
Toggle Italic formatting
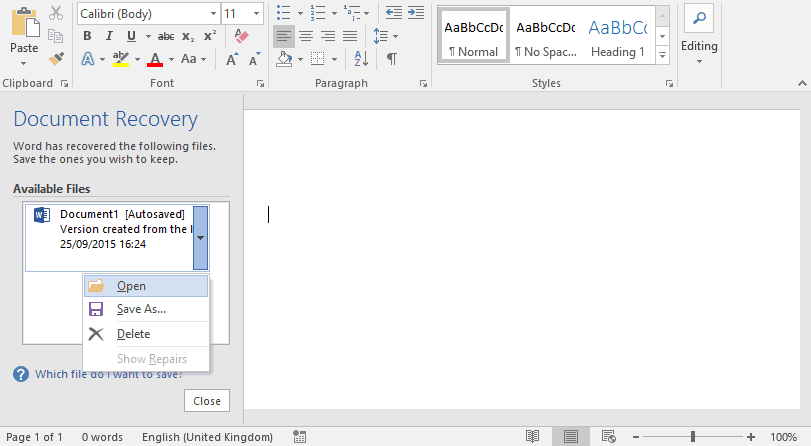[x=109, y=36]
